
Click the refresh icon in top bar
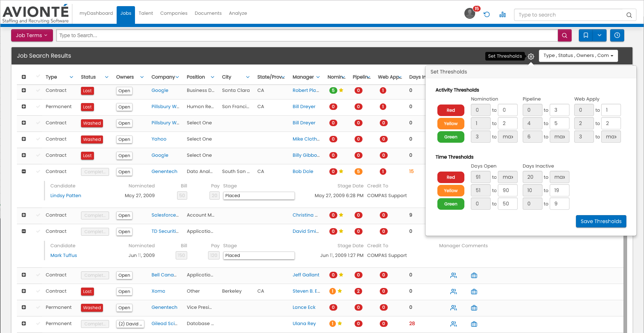pos(487,14)
